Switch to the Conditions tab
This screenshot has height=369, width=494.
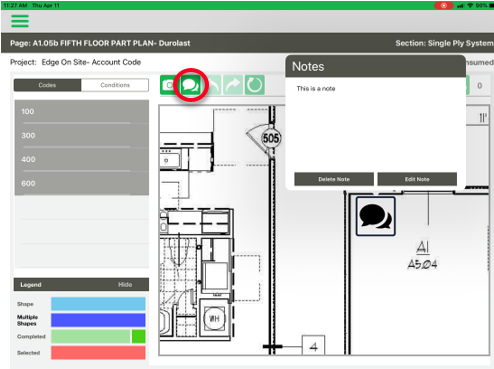115,85
